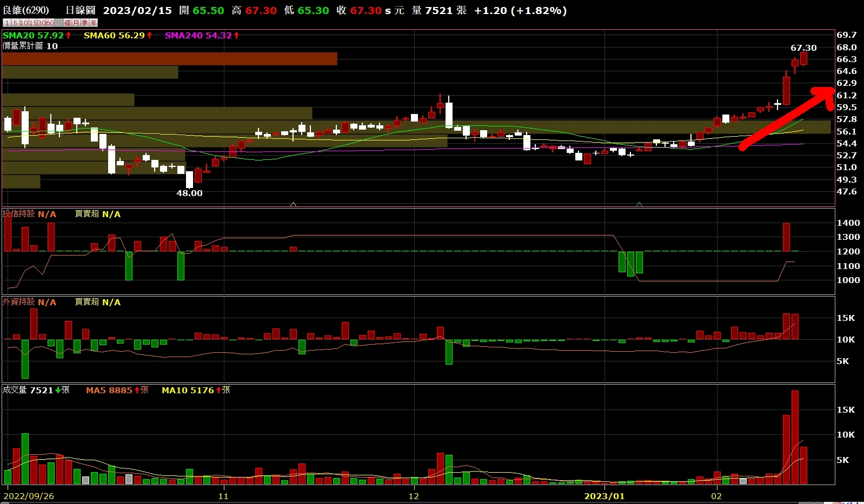Choose the 30-minute timeframe button
Viewport: 864px width, 504px height.
42,23
